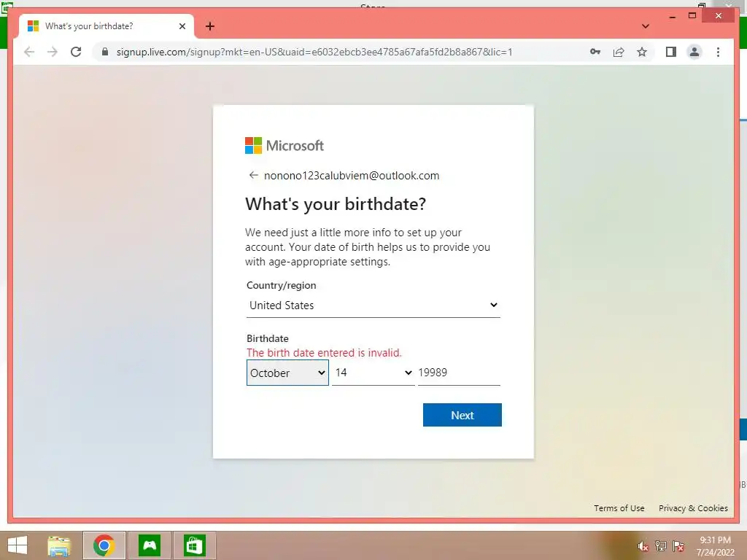The width and height of the screenshot is (747, 560).
Task: Click the network tray icon
Action: click(660, 546)
